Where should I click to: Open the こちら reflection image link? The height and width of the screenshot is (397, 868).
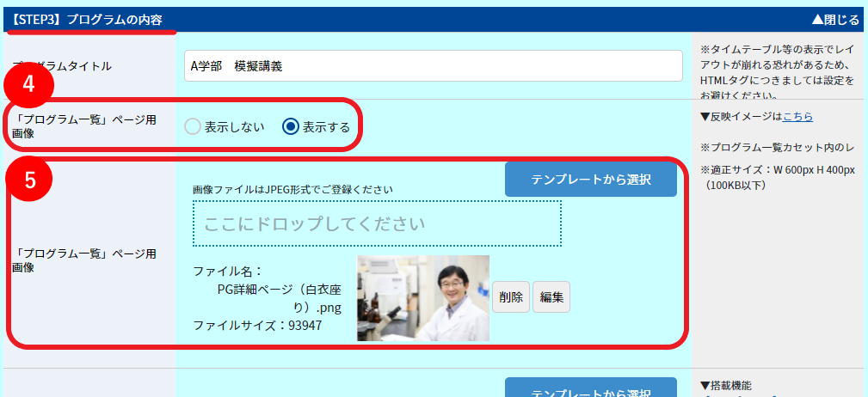797,116
